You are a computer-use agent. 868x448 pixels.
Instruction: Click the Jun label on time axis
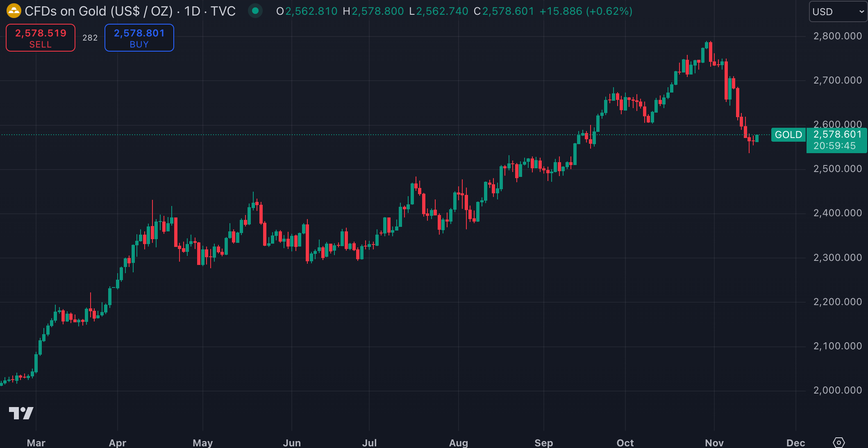[292, 443]
